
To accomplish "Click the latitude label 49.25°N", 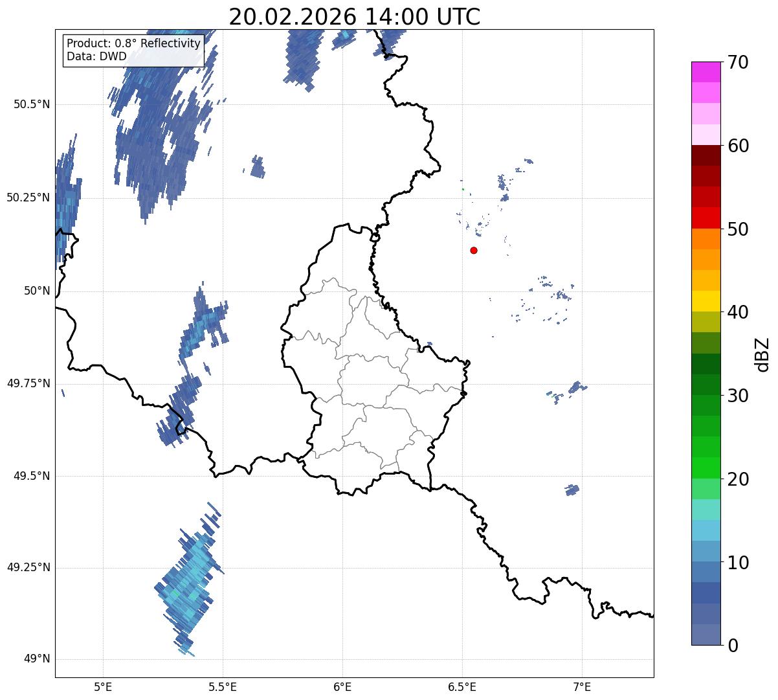I will [28, 568].
